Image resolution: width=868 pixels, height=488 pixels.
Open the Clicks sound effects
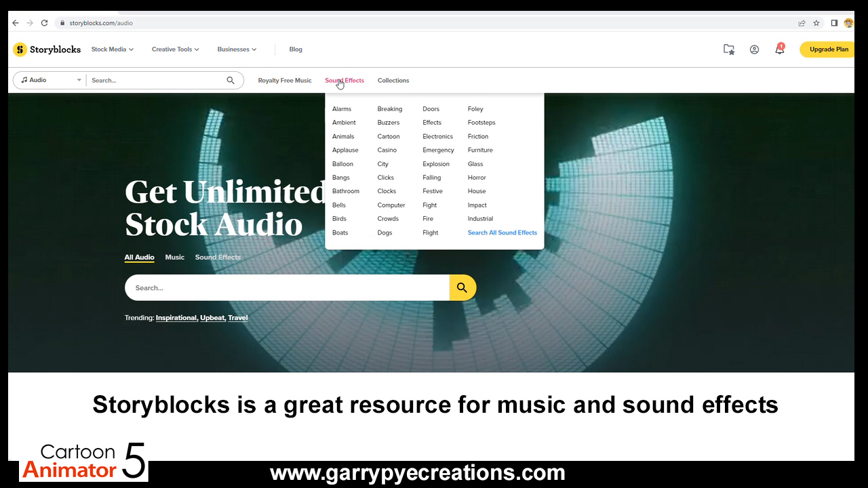click(386, 178)
